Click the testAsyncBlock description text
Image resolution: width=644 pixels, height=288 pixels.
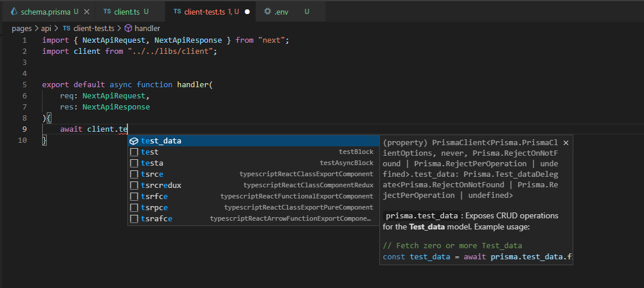coord(347,163)
